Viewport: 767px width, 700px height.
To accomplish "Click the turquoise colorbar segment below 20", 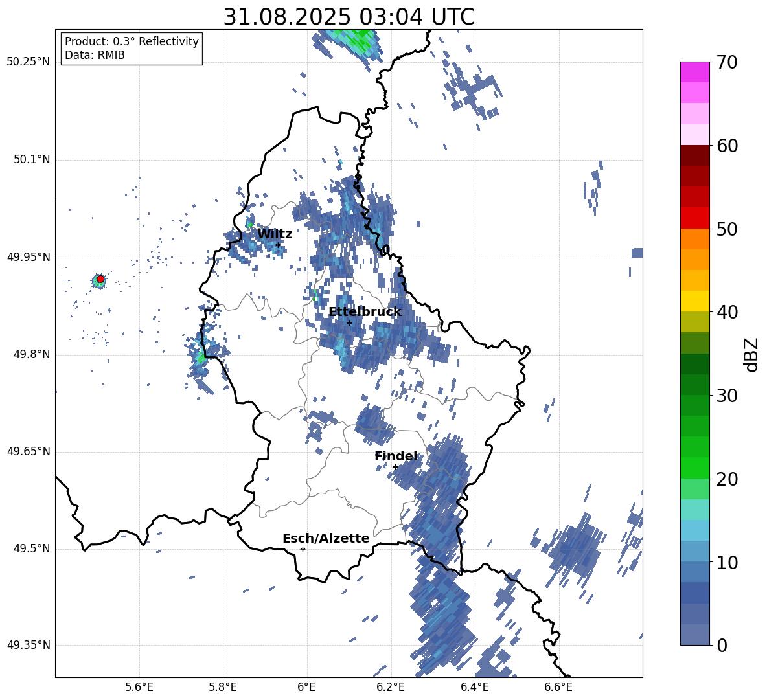I will coord(694,510).
